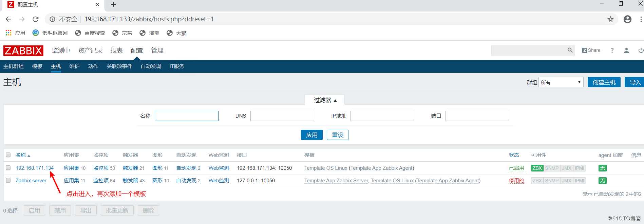Bookmark this page with the star icon
Screen dimensions: 644x224
pyautogui.click(x=610, y=19)
